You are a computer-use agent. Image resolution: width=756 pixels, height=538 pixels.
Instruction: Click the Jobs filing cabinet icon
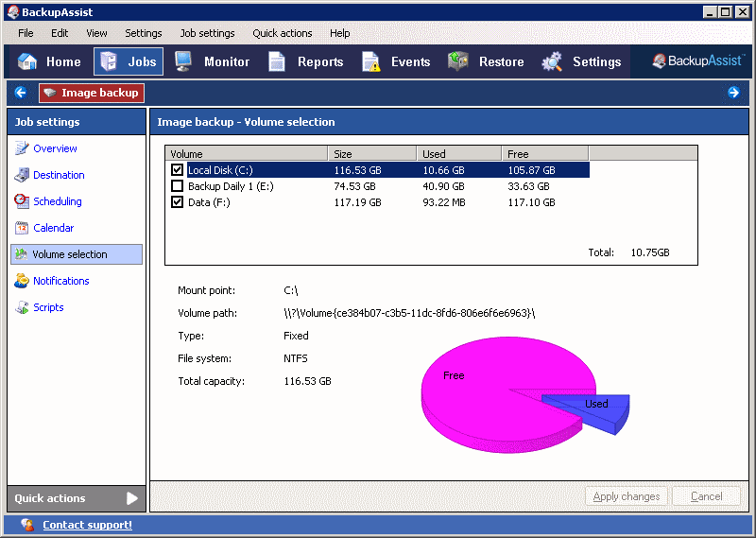tap(109, 61)
